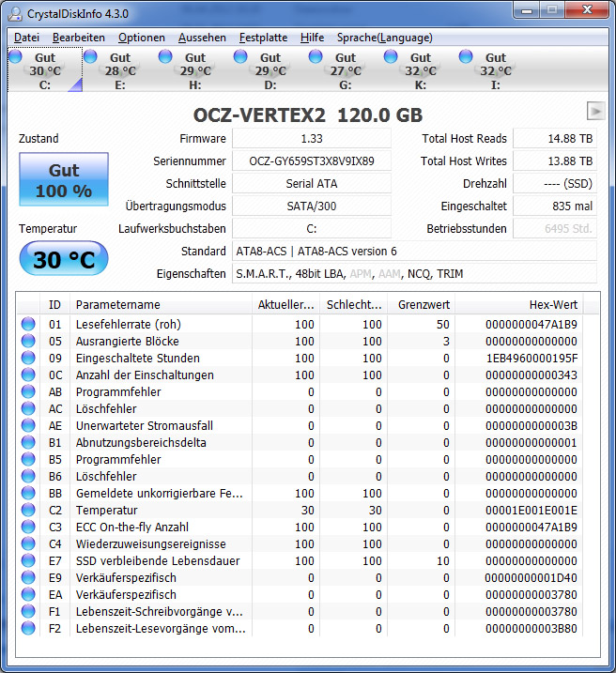Open the Sprache(Language) menu
Image resolution: width=616 pixels, height=673 pixels.
tap(385, 38)
